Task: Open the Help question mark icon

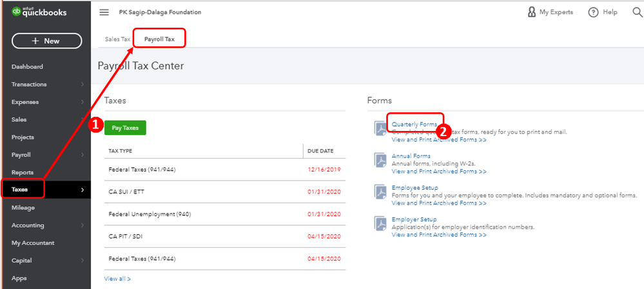Action: pyautogui.click(x=593, y=12)
